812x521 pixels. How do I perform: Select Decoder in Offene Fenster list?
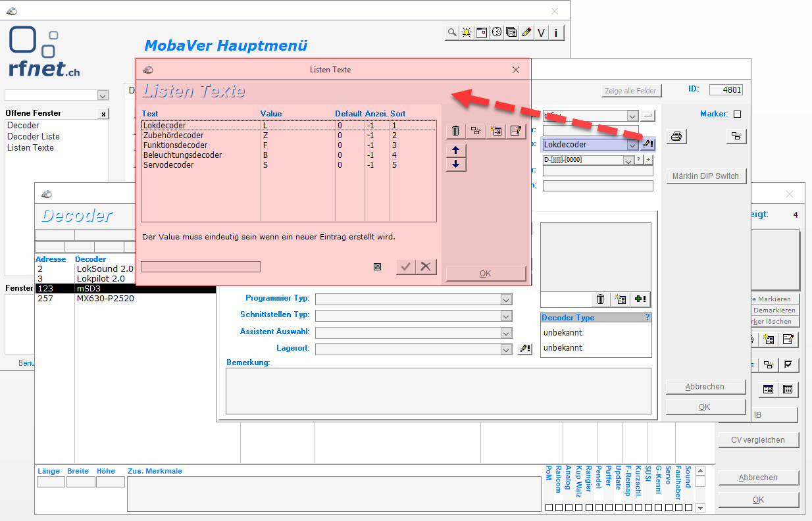23,125
